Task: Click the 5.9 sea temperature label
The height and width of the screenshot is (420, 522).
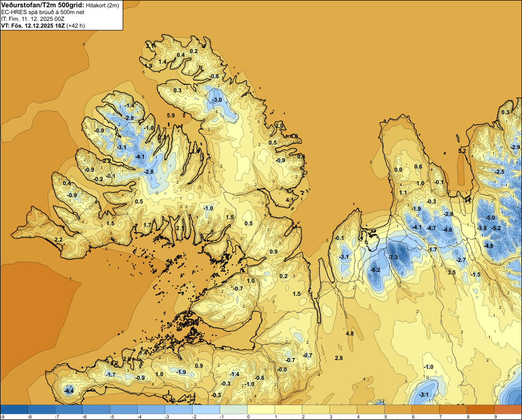Action: tap(171, 115)
